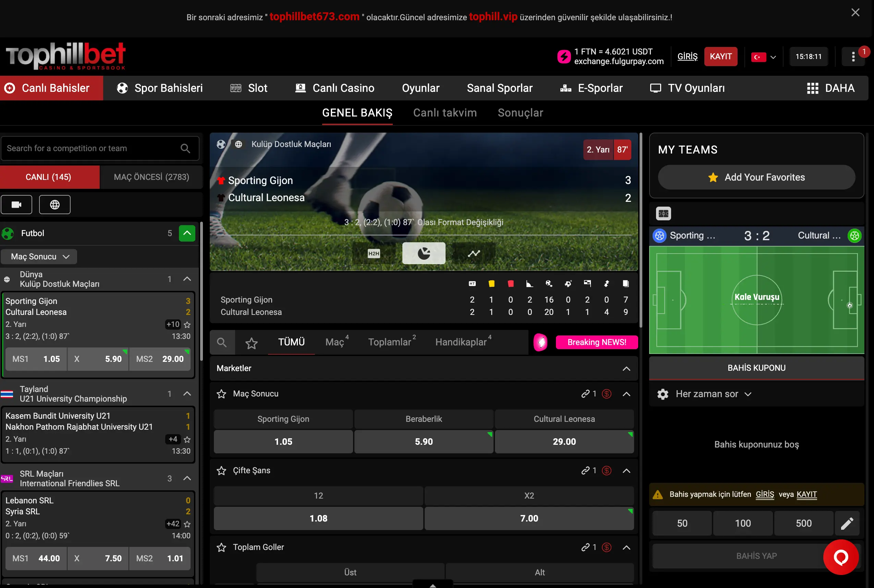
Task: Collapse the Maç Sonucu market
Action: click(627, 394)
